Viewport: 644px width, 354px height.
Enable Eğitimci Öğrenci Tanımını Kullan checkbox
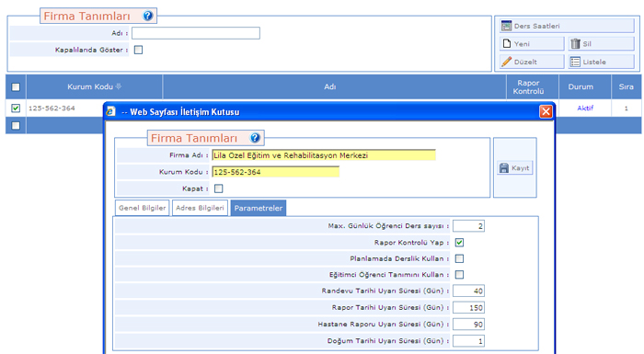pos(459,274)
